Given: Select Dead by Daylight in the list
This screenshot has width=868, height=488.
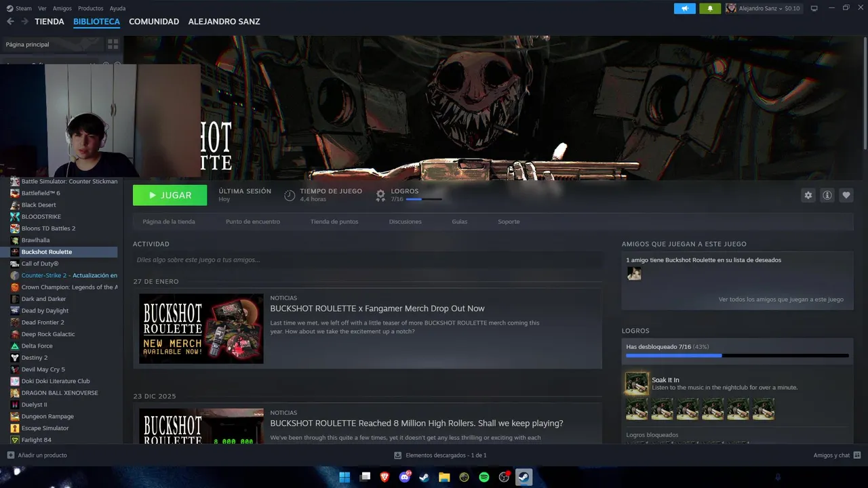Looking at the screenshot, I should click(x=45, y=310).
